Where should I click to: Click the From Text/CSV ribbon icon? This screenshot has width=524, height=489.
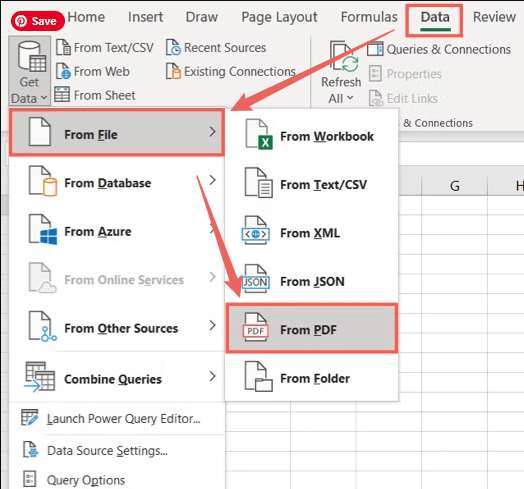[x=63, y=47]
